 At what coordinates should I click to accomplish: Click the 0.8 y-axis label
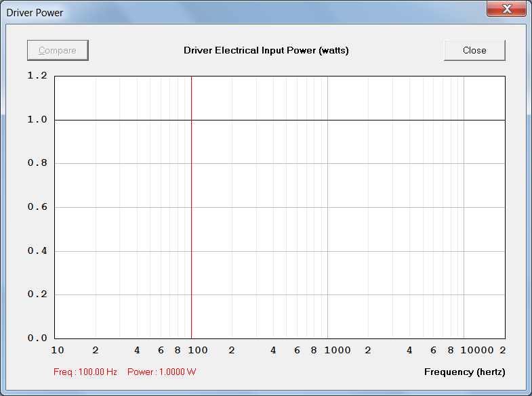(37, 163)
